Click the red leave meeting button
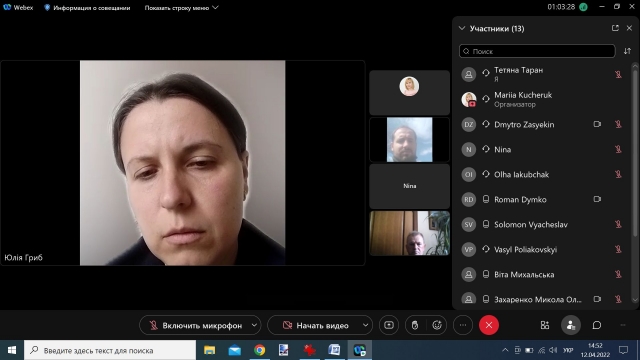The width and height of the screenshot is (640, 360). [489, 325]
